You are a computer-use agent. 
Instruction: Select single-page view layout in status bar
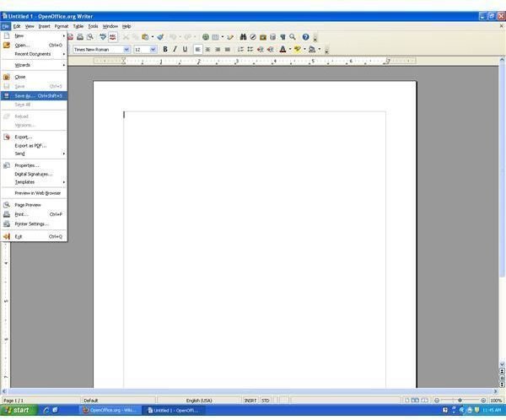coord(407,401)
